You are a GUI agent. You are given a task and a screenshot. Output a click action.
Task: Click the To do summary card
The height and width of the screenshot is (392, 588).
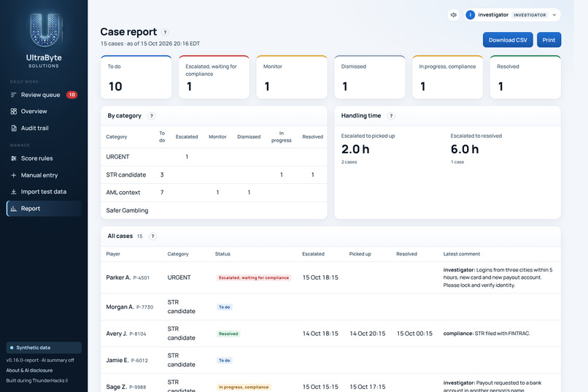(136, 77)
